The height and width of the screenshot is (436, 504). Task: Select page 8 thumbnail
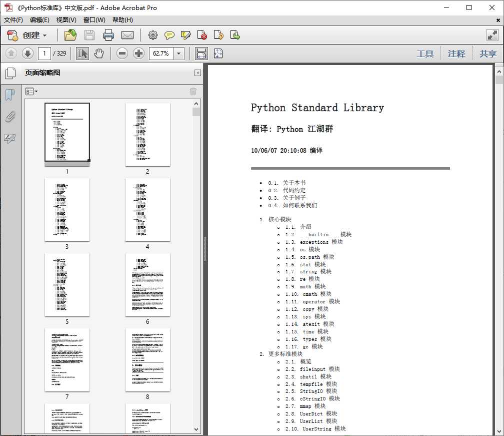coord(147,360)
